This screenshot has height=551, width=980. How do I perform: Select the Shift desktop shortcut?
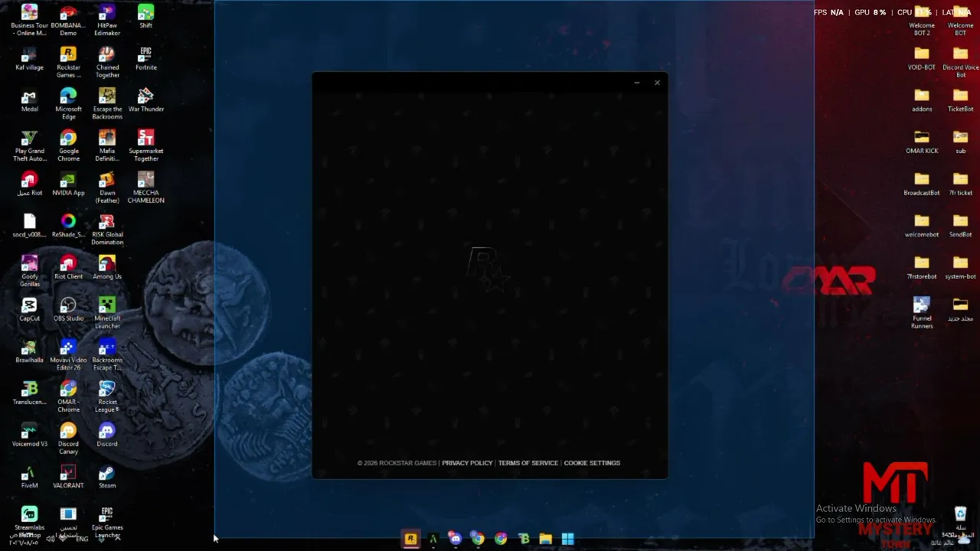coord(145,17)
